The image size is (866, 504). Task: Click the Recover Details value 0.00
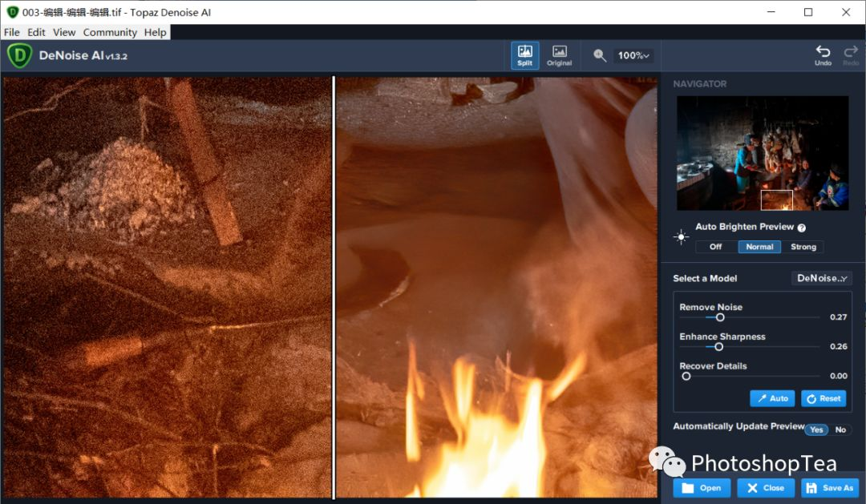tap(838, 375)
